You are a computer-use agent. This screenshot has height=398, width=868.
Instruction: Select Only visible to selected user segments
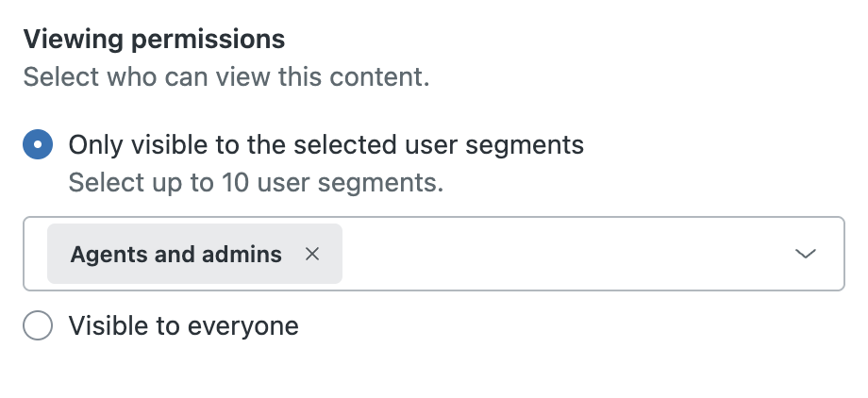38,145
